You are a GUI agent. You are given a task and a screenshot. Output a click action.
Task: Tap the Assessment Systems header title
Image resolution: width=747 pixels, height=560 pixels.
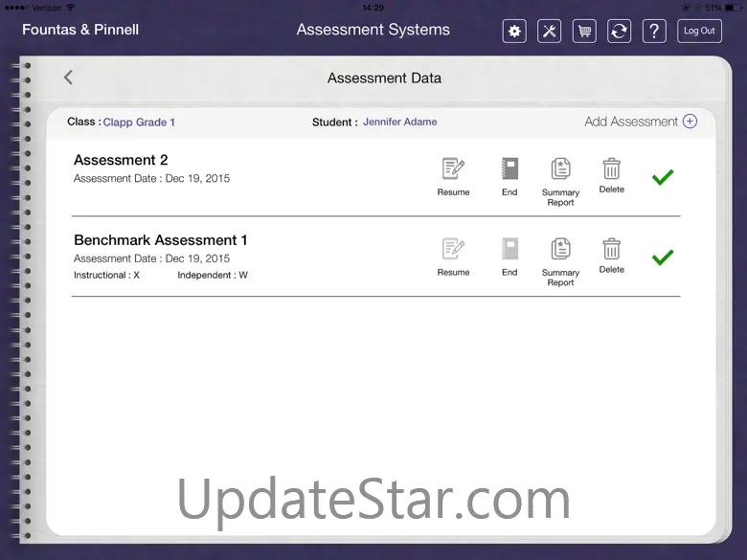tap(373, 30)
